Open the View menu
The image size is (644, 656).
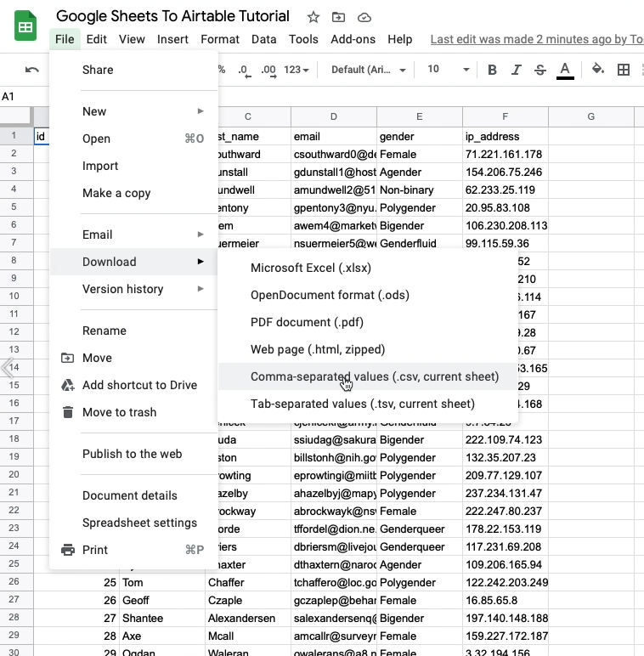(x=132, y=39)
